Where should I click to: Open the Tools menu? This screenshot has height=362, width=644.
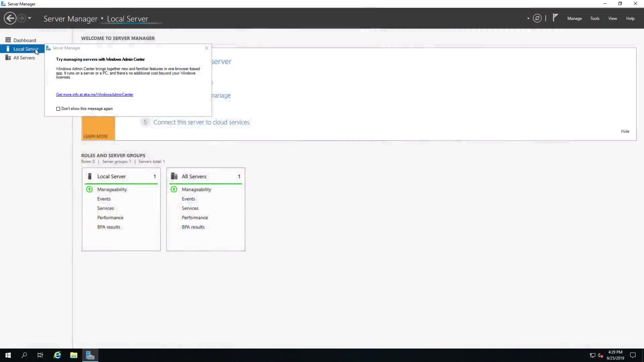[x=595, y=18]
